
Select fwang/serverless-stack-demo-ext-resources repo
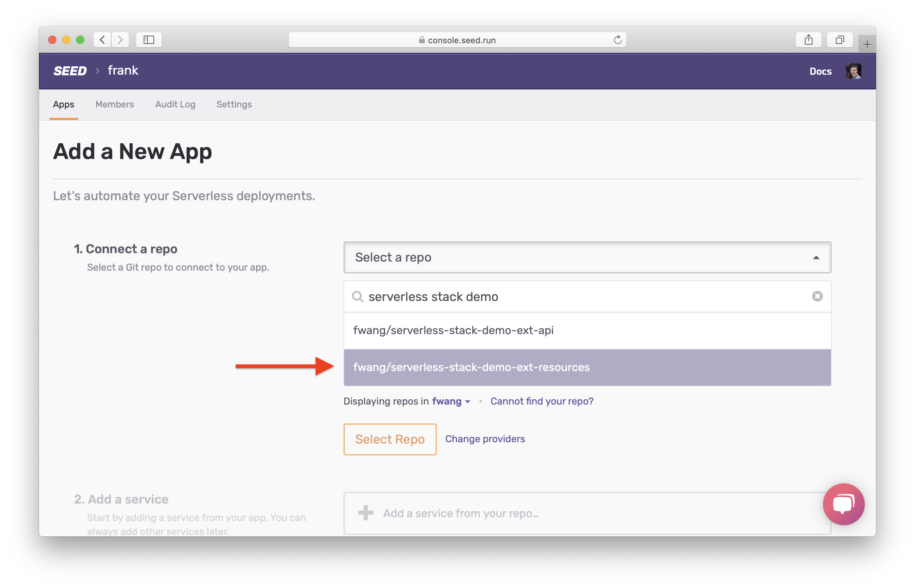(587, 367)
